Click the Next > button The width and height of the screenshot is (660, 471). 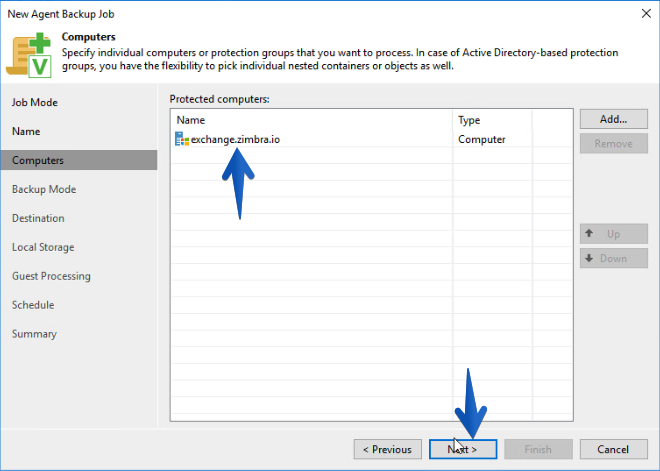pyautogui.click(x=463, y=450)
